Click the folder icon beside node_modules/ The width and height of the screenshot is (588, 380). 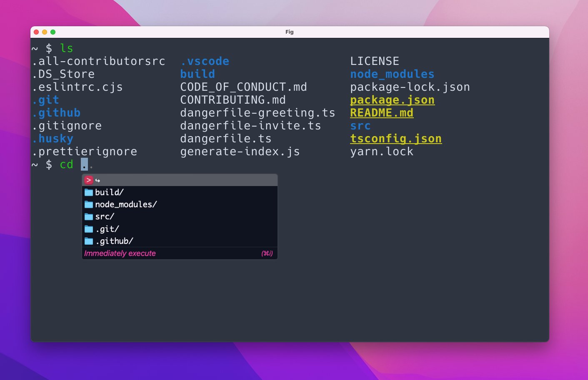tap(89, 204)
